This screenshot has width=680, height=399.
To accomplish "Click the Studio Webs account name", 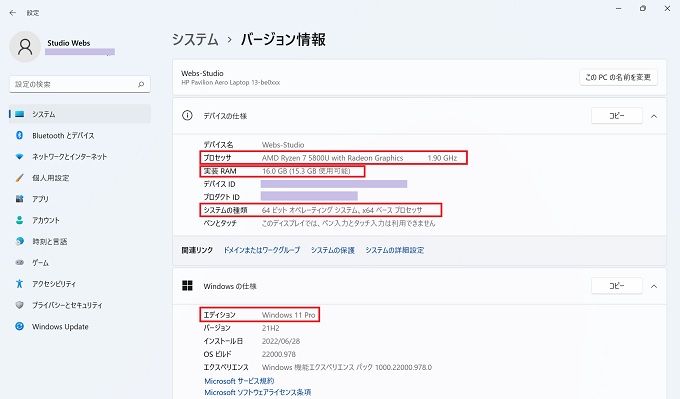I will 69,43.
